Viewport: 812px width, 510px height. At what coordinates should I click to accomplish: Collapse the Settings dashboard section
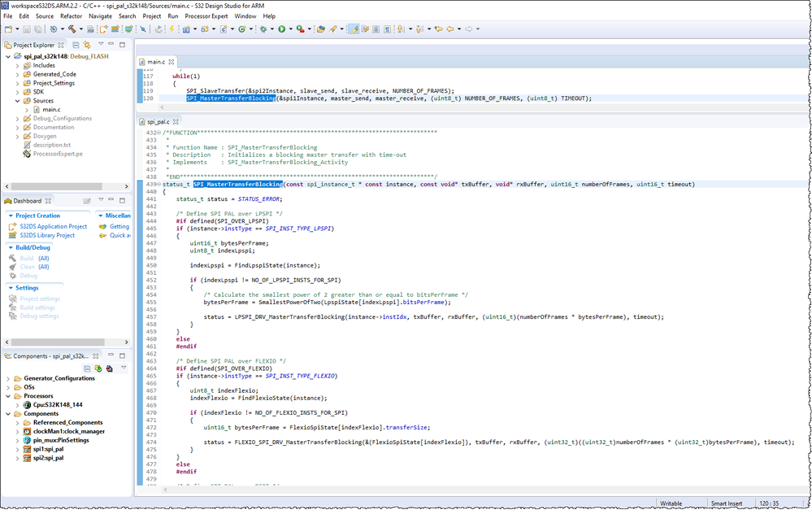pos(11,288)
